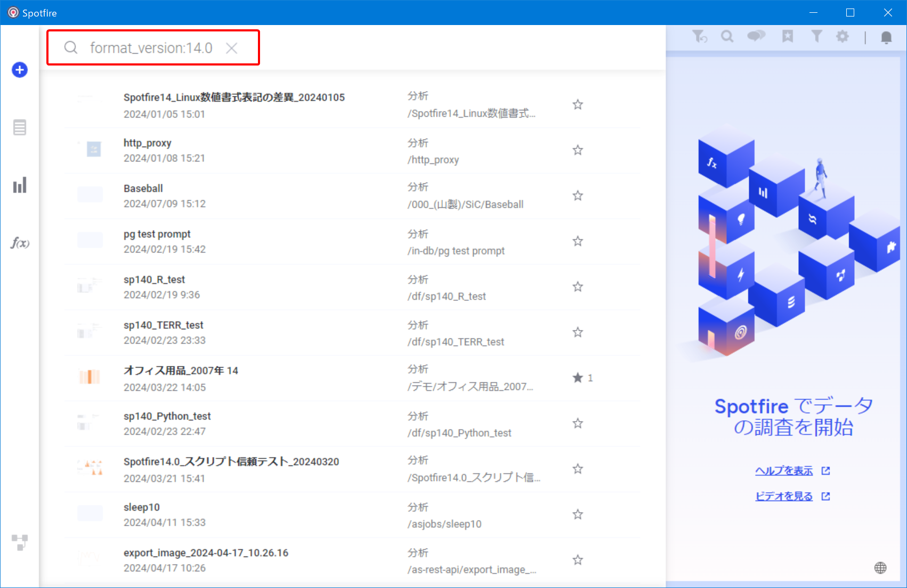The width and height of the screenshot is (907, 588).
Task: Open the settings gear icon
Action: (843, 36)
